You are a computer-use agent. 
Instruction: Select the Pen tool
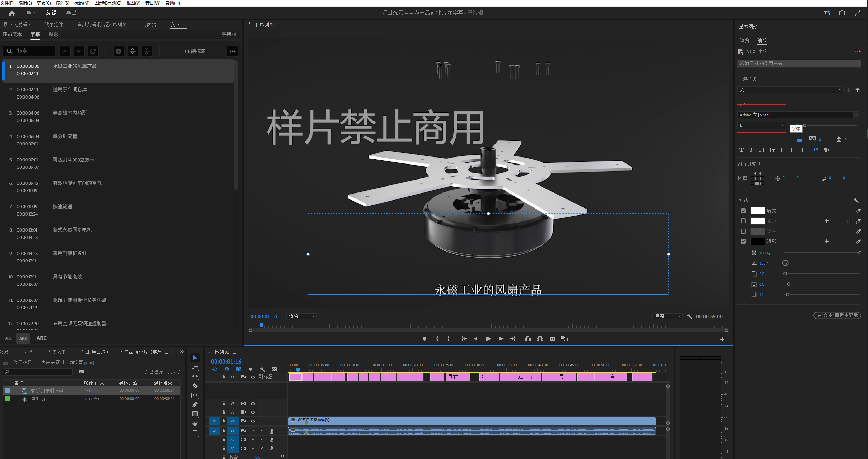pos(195,405)
